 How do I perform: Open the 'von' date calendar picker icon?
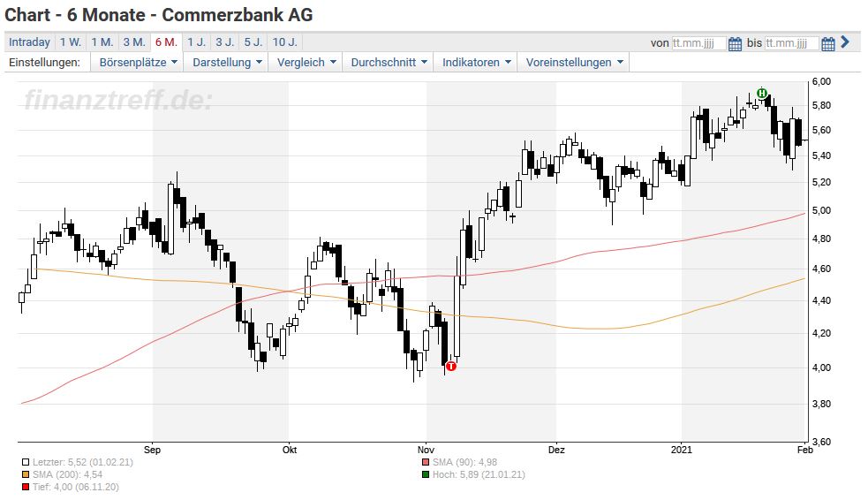[735, 44]
